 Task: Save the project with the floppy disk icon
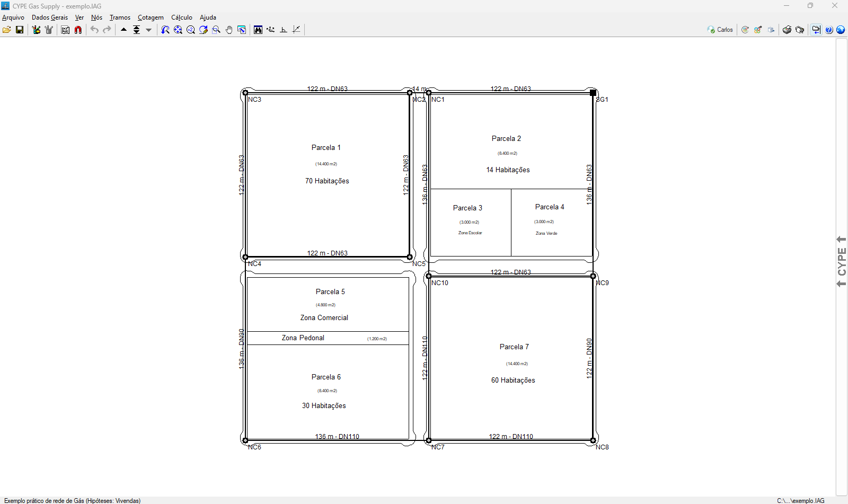20,30
